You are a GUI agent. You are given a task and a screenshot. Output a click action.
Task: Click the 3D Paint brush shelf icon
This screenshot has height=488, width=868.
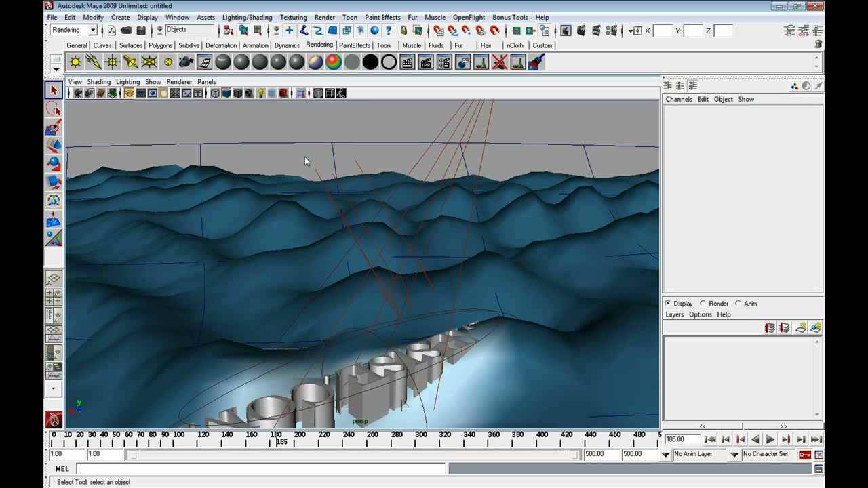coord(536,62)
